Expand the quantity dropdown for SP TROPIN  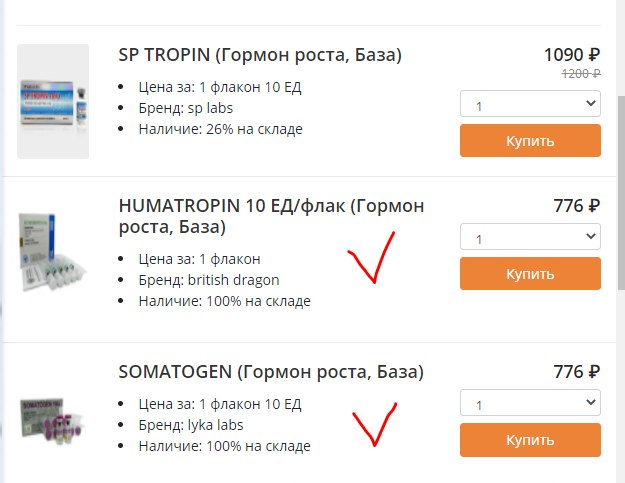click(x=530, y=103)
